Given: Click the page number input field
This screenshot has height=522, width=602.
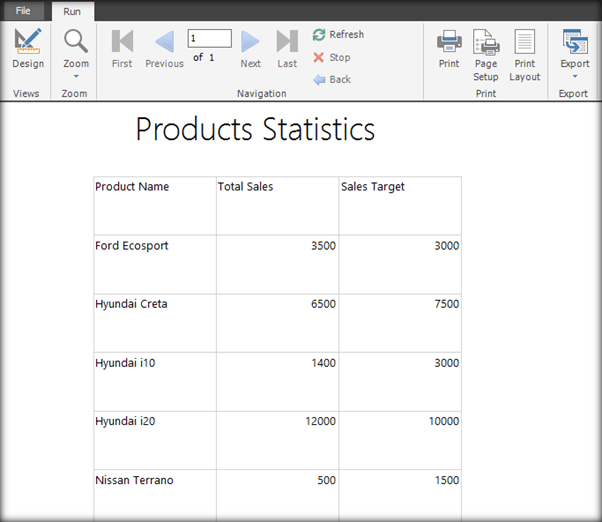Looking at the screenshot, I should coord(209,38).
